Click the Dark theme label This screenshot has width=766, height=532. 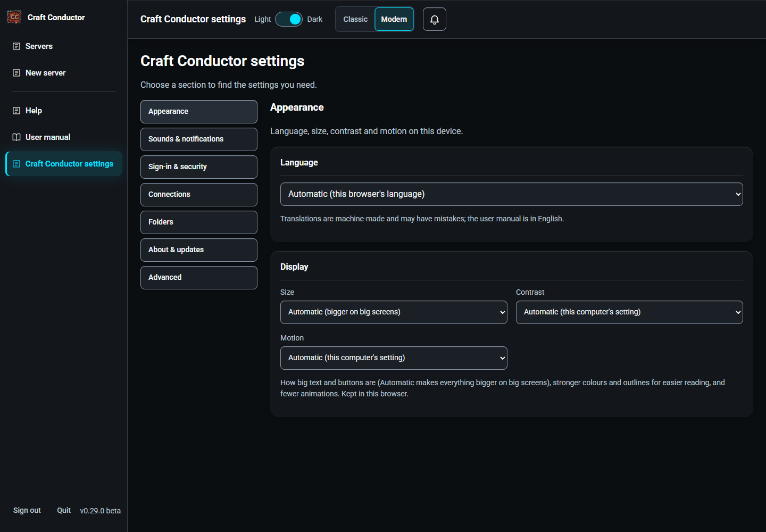pos(315,19)
